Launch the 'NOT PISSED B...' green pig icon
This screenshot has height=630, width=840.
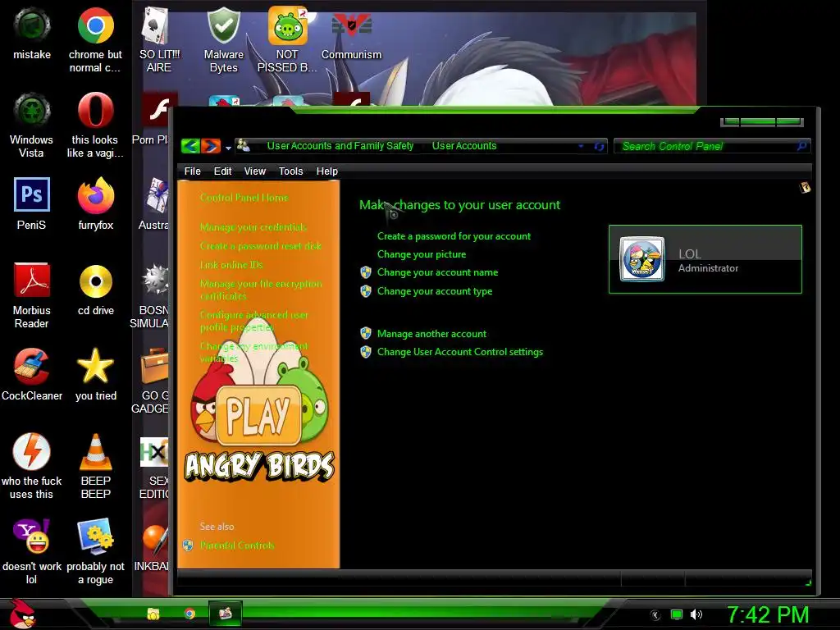click(x=287, y=39)
